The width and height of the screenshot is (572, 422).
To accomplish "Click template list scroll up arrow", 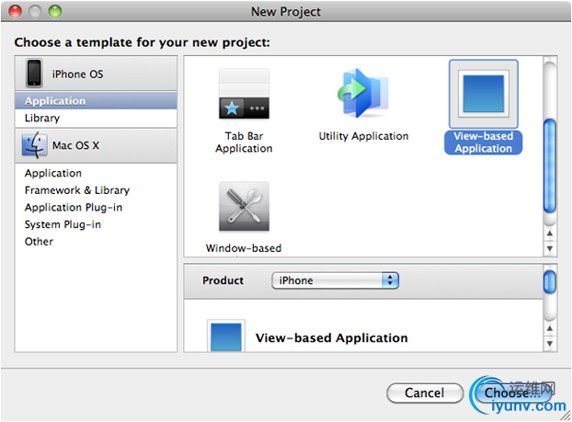I will coord(550,233).
